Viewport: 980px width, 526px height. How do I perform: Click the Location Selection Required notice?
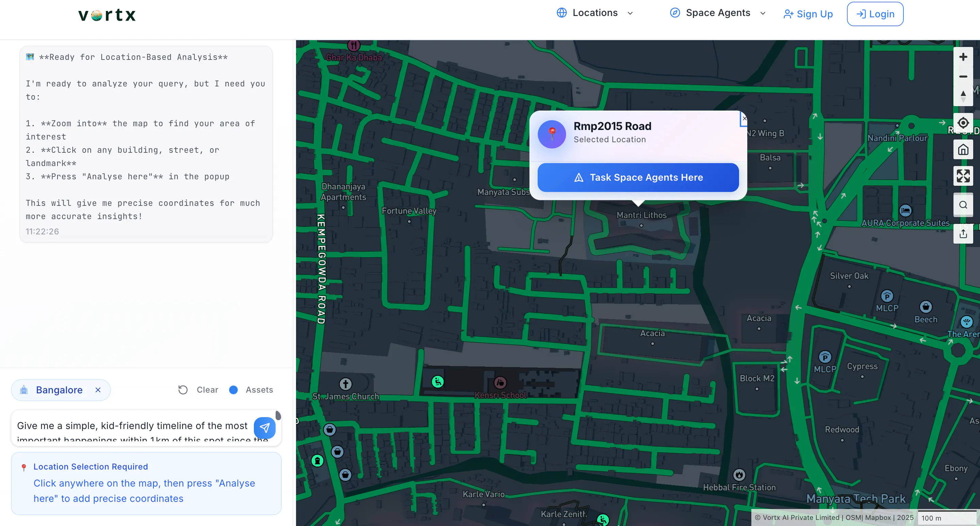coord(146,483)
